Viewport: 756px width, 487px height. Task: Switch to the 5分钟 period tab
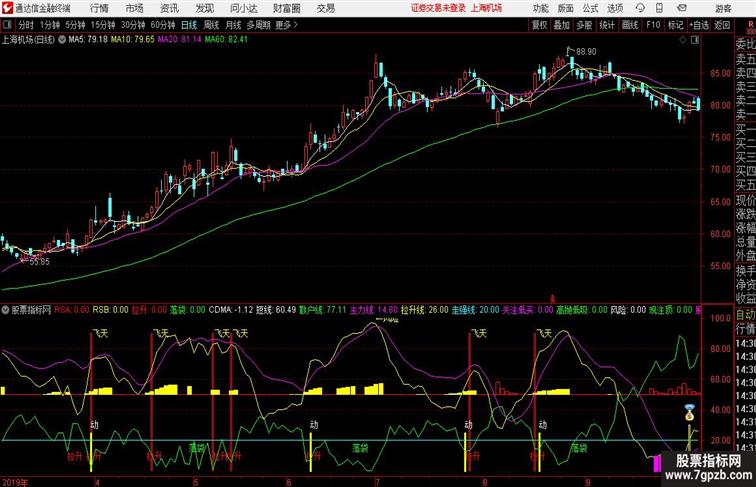[x=75, y=25]
